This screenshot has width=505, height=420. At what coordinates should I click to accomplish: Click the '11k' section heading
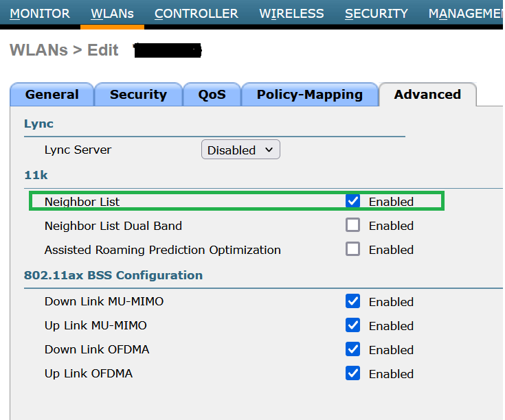pos(36,175)
